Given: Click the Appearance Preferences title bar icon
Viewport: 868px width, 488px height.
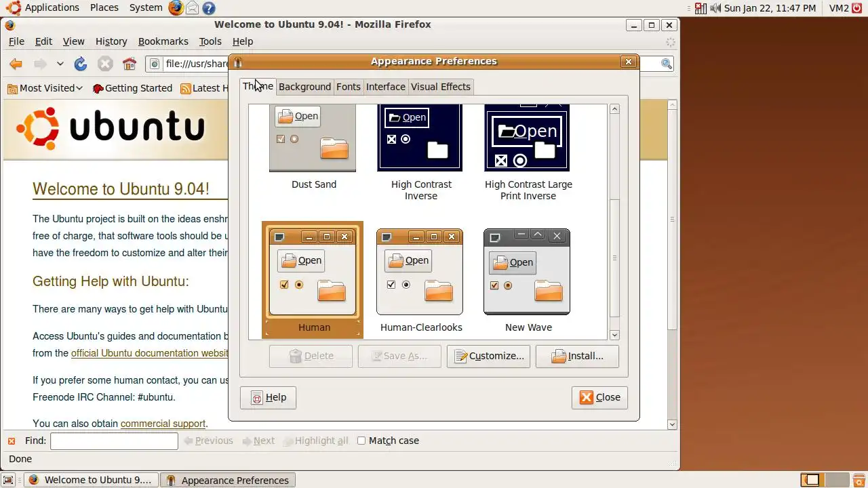Looking at the screenshot, I should (x=238, y=62).
